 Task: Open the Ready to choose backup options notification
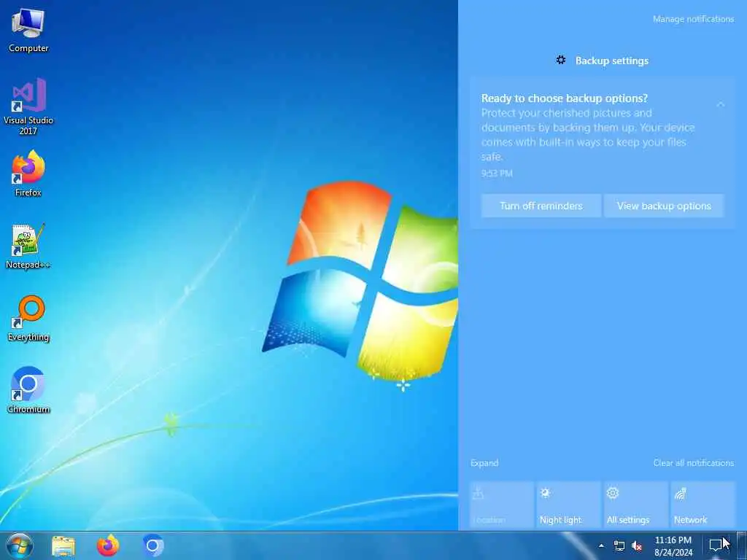point(602,153)
